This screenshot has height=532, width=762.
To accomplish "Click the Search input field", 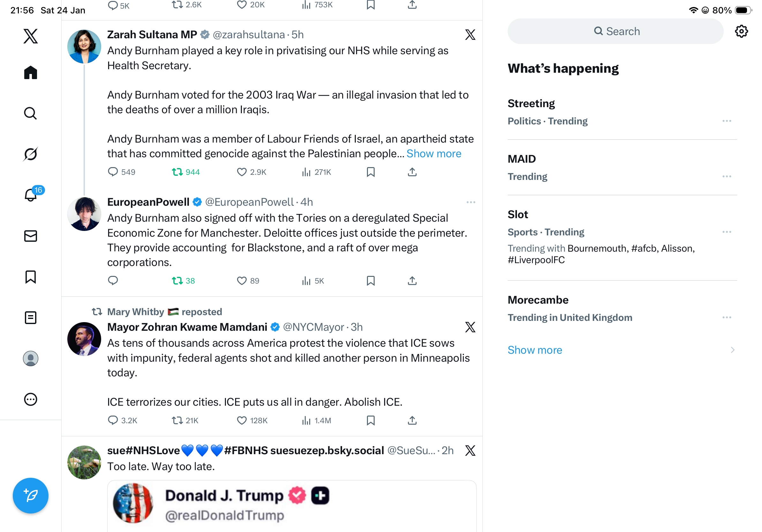I will coord(615,32).
